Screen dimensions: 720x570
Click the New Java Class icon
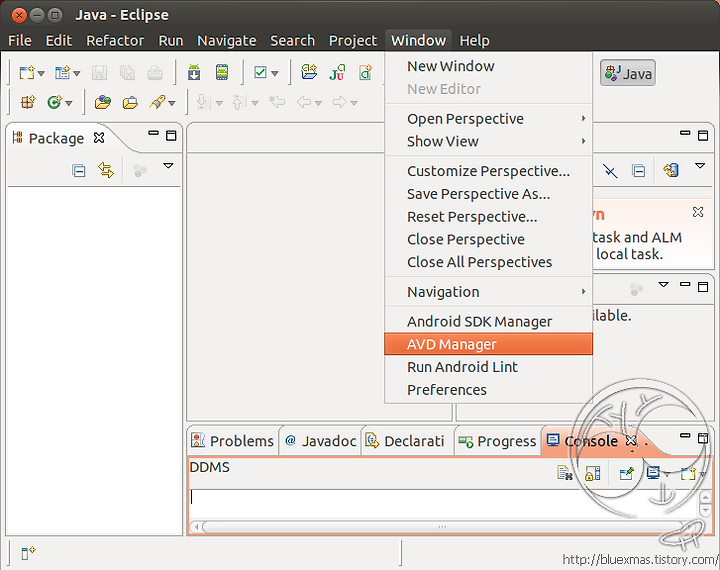[55, 102]
